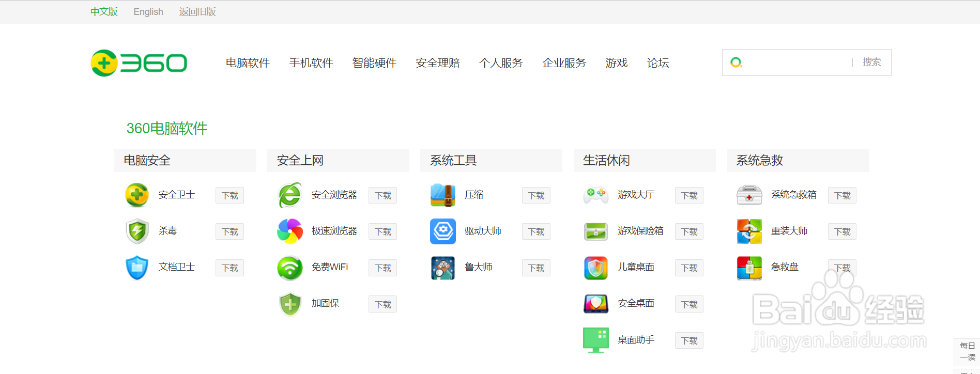This screenshot has height=374, width=980.
Task: Click the 安全卫士 icon
Action: click(137, 195)
